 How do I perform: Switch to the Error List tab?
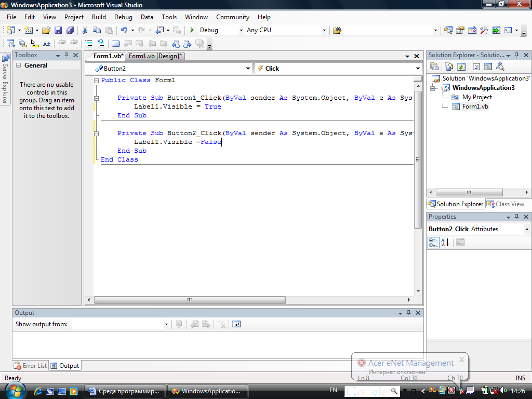[x=31, y=366]
